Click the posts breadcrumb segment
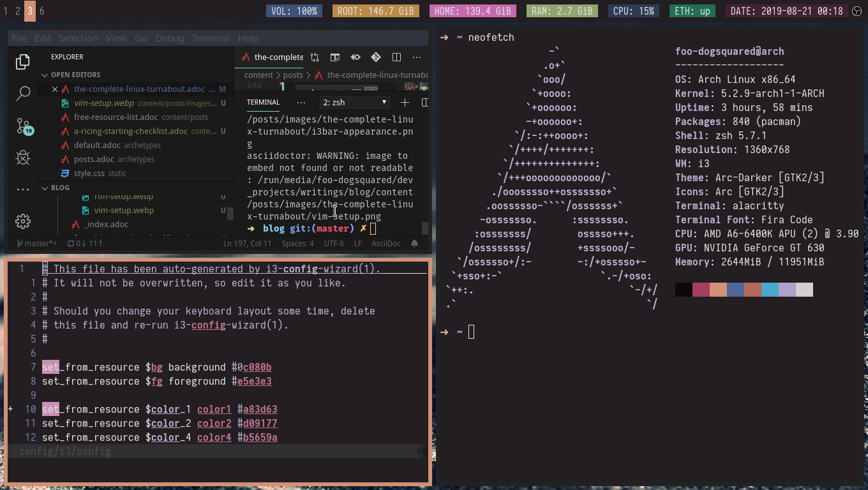Screen dimensions: 868x490 pos(293,75)
